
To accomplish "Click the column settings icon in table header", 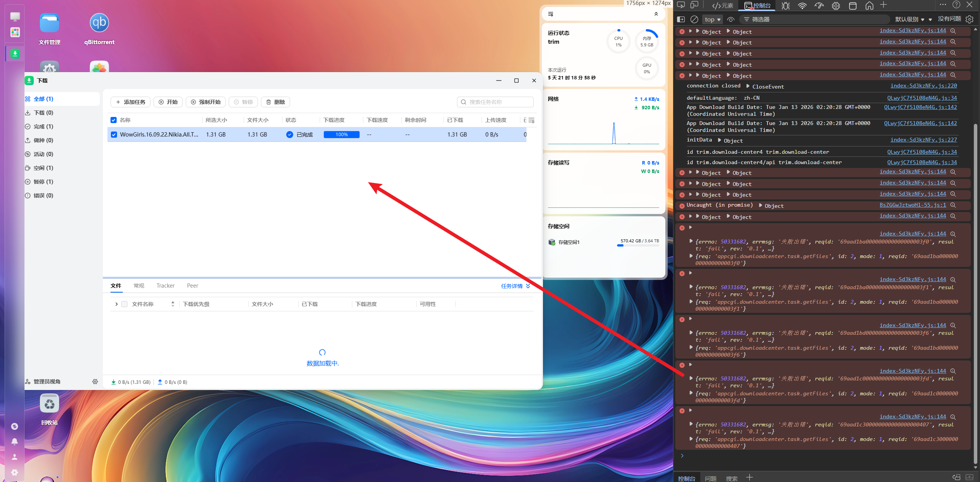I will (x=531, y=120).
